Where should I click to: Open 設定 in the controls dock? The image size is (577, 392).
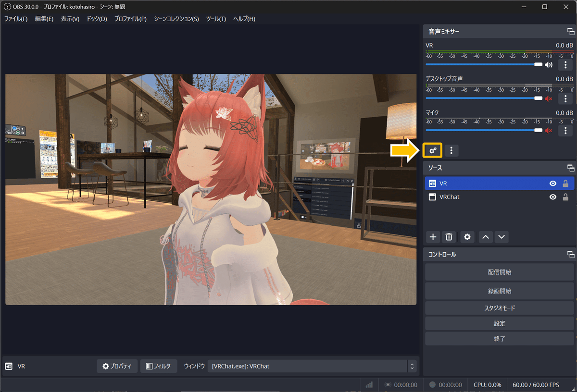tap(500, 323)
